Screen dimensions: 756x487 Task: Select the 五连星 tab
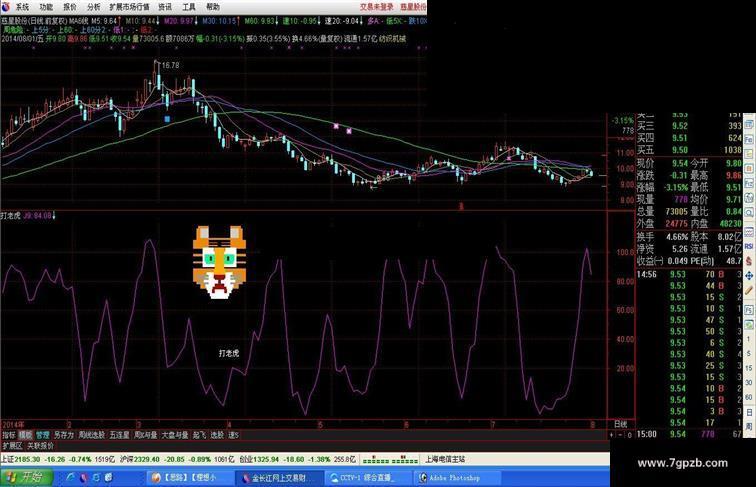(x=119, y=435)
